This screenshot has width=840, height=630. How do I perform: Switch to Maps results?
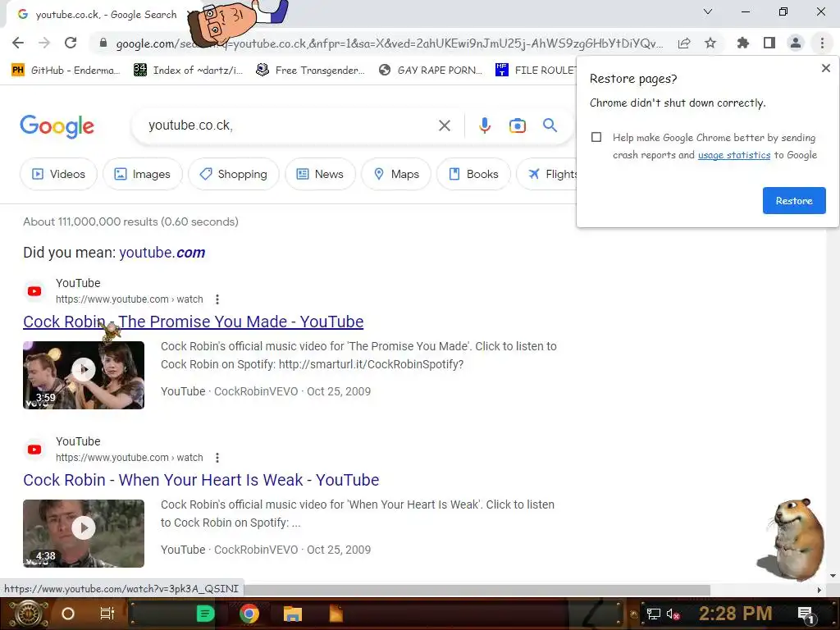point(396,174)
